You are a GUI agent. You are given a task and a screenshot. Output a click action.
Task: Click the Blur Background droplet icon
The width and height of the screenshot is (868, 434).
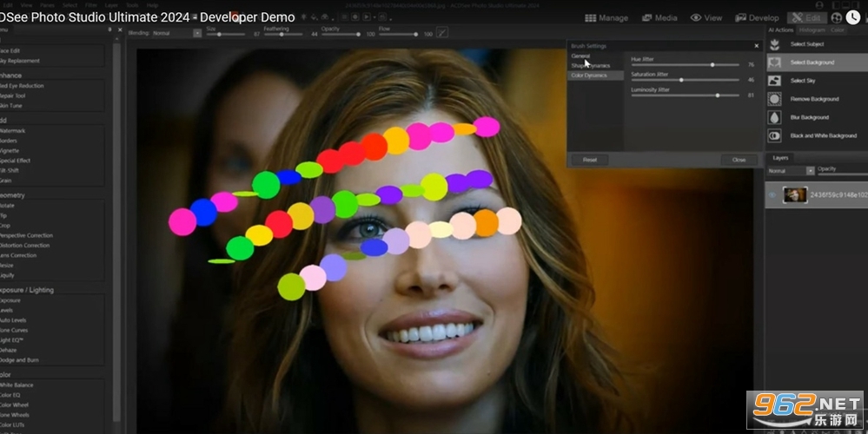click(774, 117)
